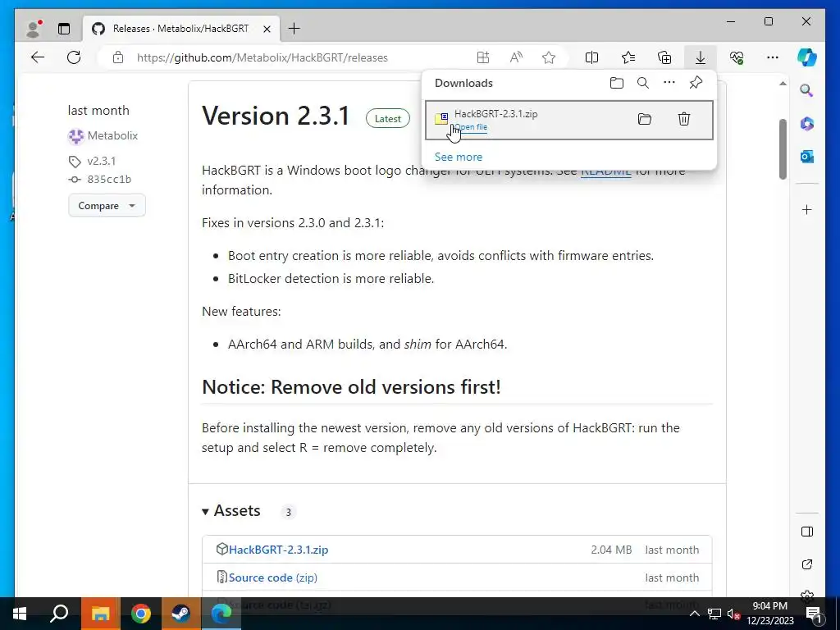This screenshot has height=630, width=840.
Task: Open a new browser tab
Action: (294, 29)
